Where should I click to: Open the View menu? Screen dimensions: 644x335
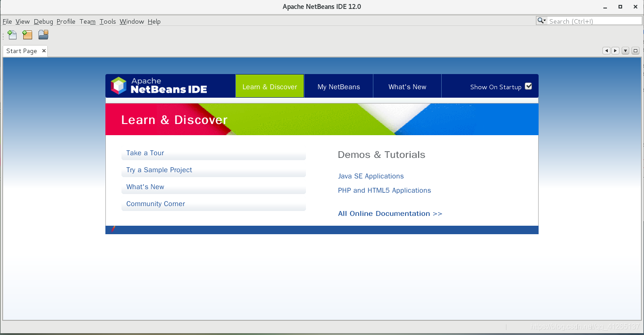click(x=22, y=21)
